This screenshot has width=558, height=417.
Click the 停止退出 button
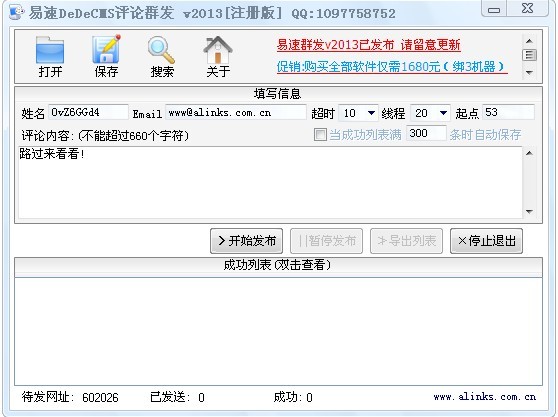(x=486, y=241)
